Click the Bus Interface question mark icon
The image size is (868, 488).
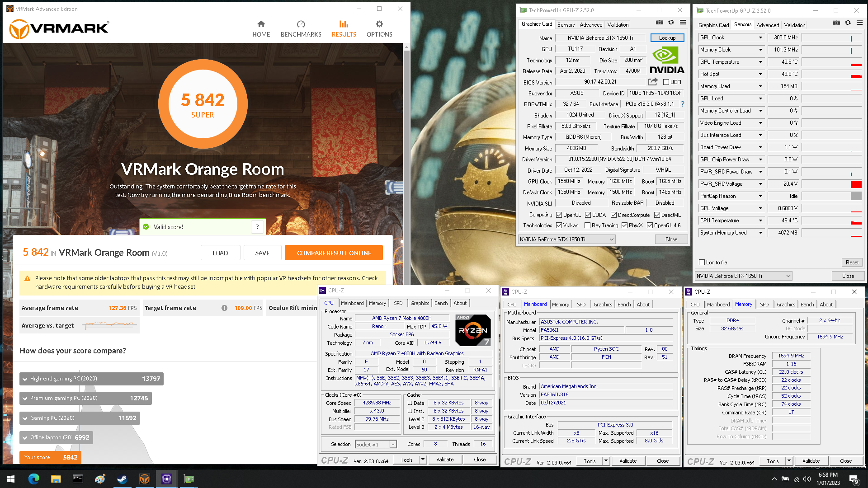[x=683, y=104]
